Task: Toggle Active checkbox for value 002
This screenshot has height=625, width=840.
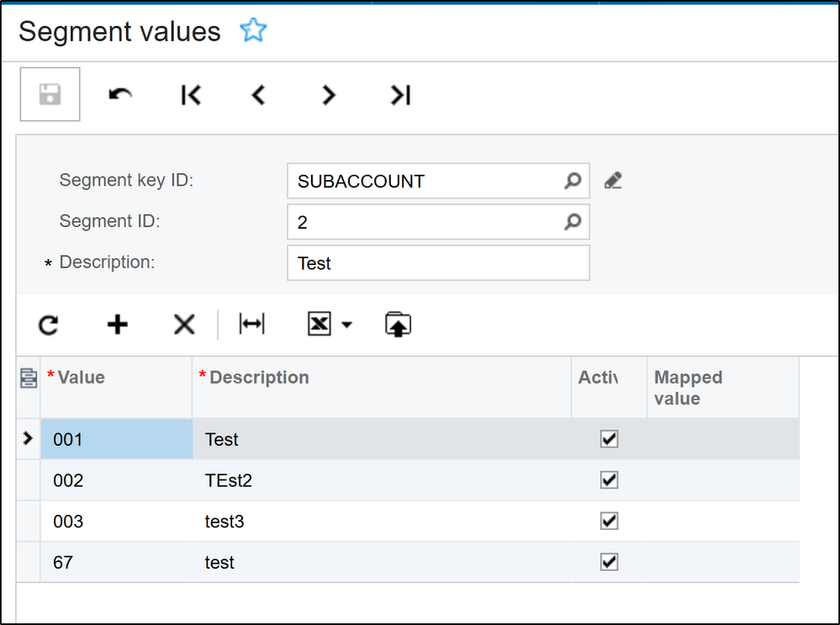Action: click(x=609, y=479)
